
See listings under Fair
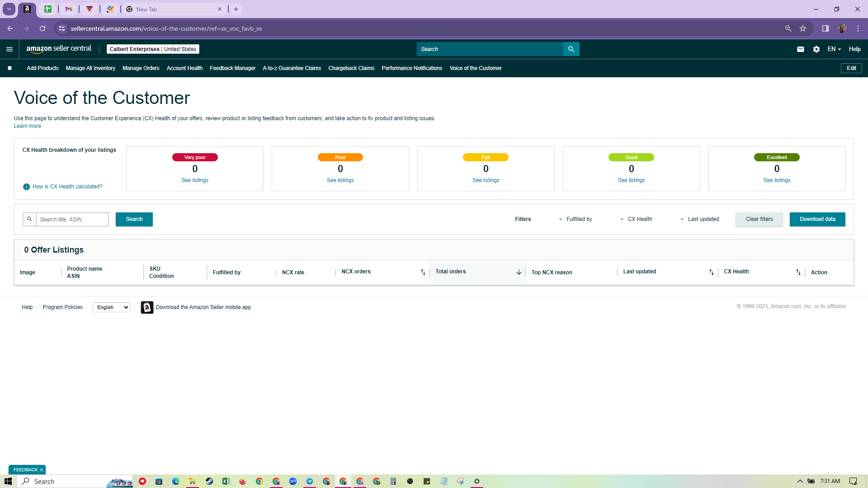point(486,180)
